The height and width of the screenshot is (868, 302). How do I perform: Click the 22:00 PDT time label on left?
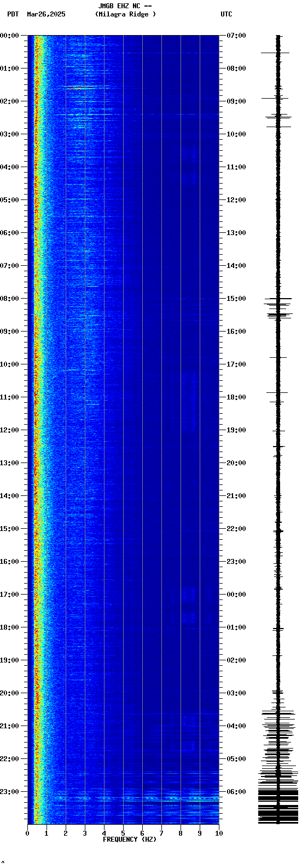[9, 759]
